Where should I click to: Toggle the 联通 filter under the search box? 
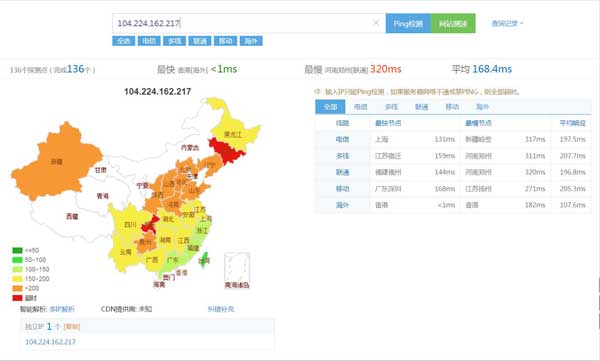(200, 41)
